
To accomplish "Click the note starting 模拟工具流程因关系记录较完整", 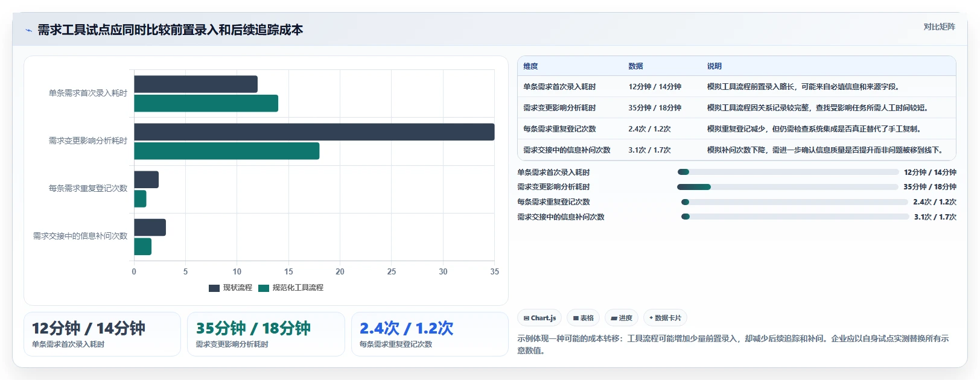I will pyautogui.click(x=818, y=108).
